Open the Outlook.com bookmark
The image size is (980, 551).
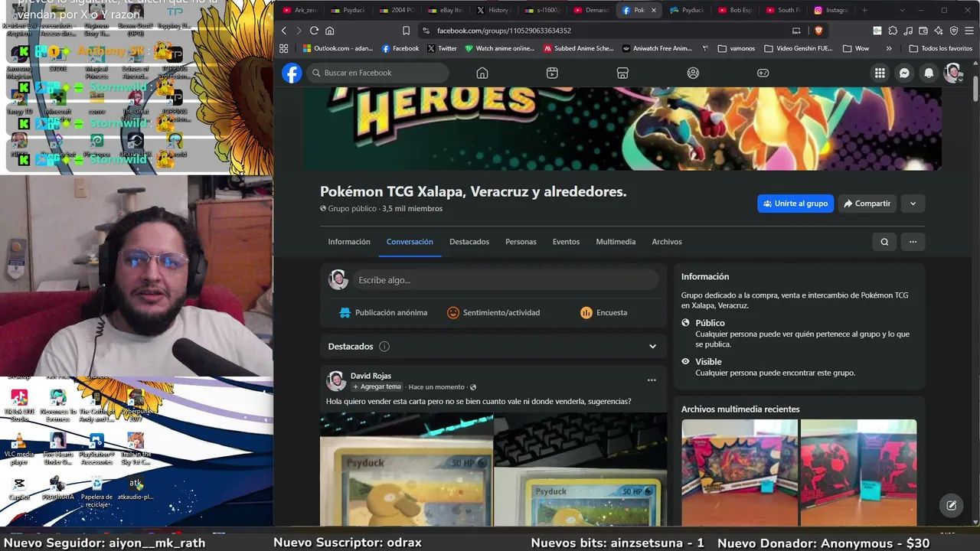(x=338, y=48)
